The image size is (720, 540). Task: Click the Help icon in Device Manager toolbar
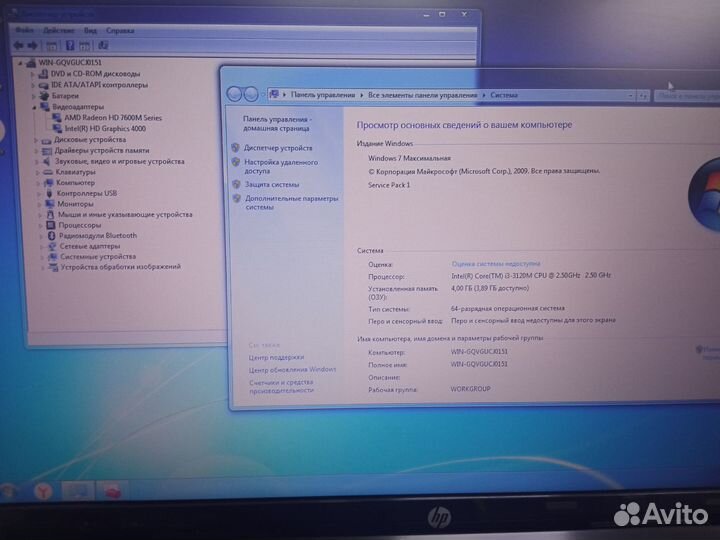tap(69, 45)
